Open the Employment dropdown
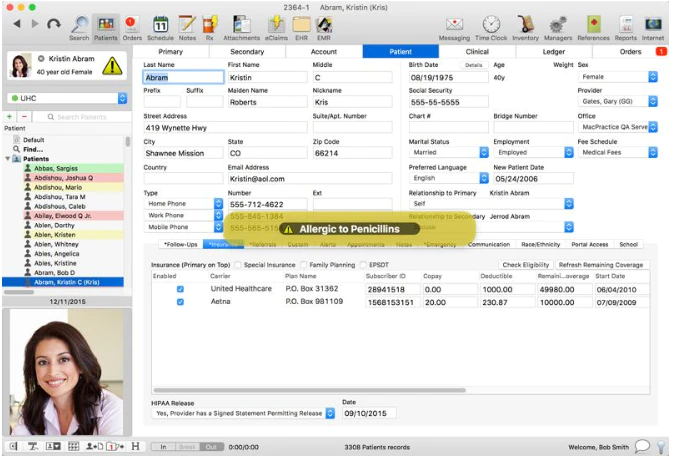673x458 pixels. pyautogui.click(x=534, y=152)
